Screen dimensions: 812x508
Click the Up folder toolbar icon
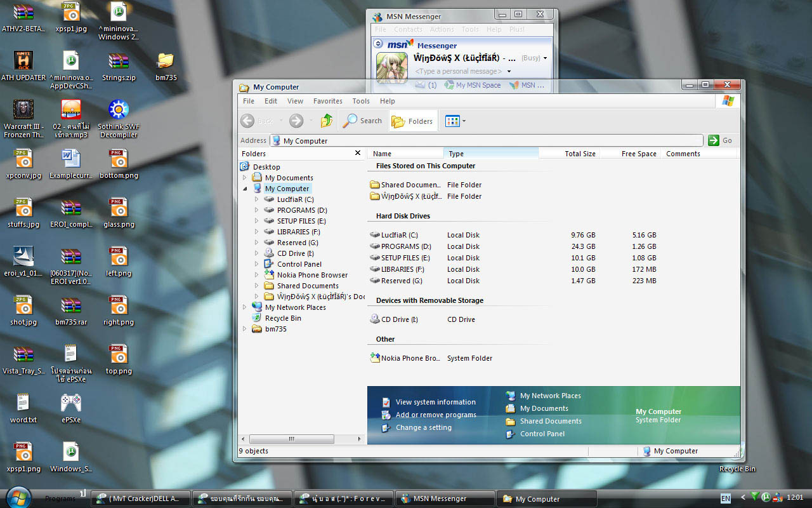pos(327,121)
